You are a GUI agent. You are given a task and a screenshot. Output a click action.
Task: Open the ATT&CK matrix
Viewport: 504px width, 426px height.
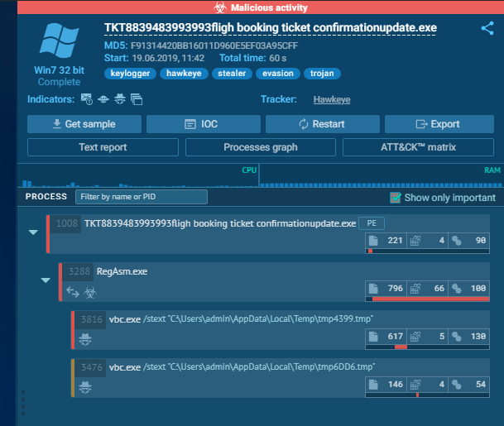[x=418, y=147]
